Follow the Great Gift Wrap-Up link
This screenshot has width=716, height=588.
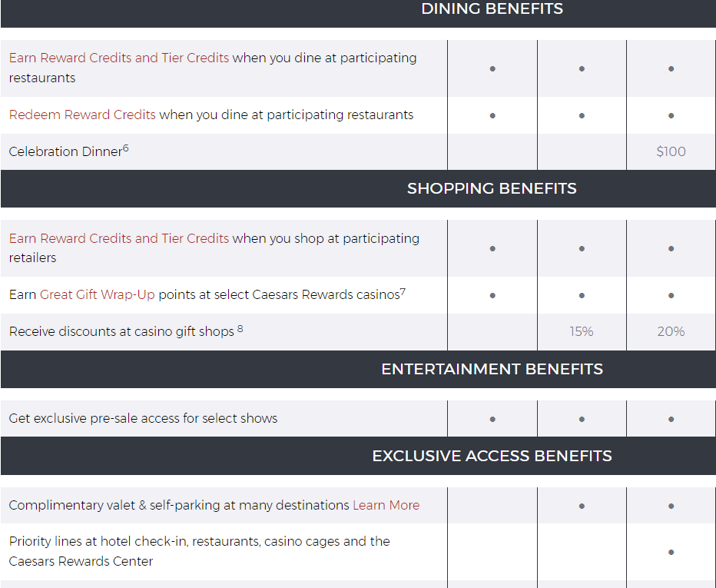[x=98, y=295]
